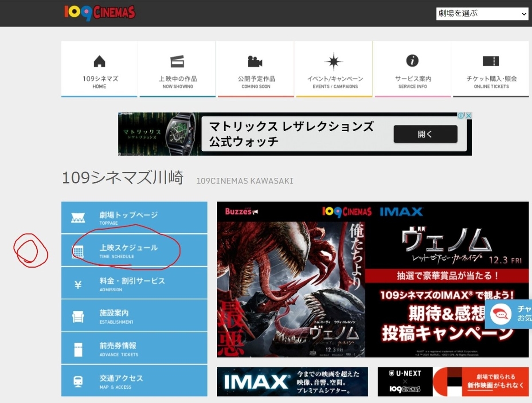The width and height of the screenshot is (532, 403).
Task: Click the 109 Cinemas logo
Action: (100, 12)
